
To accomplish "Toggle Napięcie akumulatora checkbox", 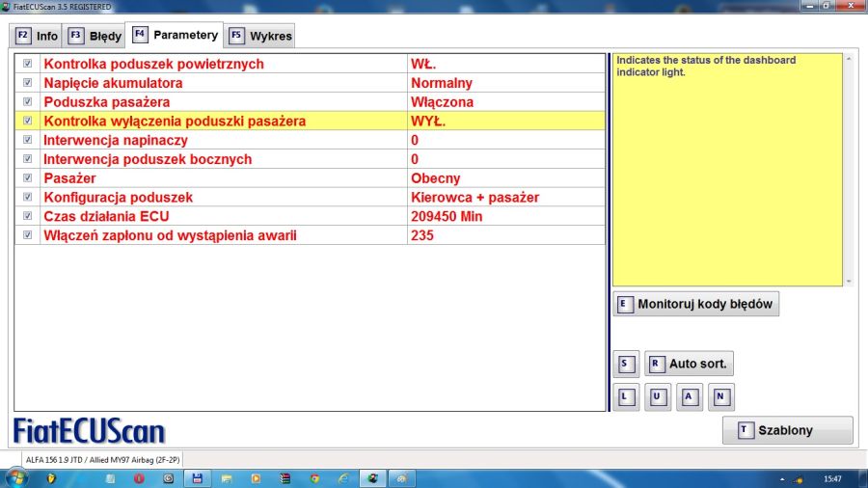I will point(27,82).
